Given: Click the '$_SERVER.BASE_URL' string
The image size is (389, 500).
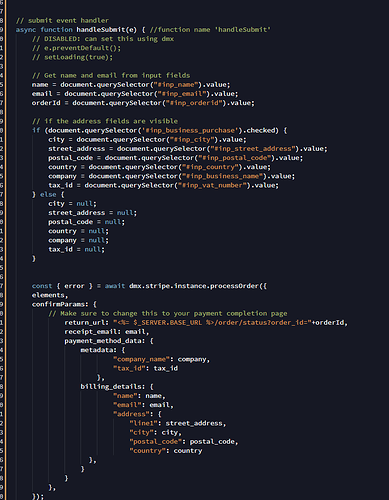Looking at the screenshot, I should (x=167, y=323).
